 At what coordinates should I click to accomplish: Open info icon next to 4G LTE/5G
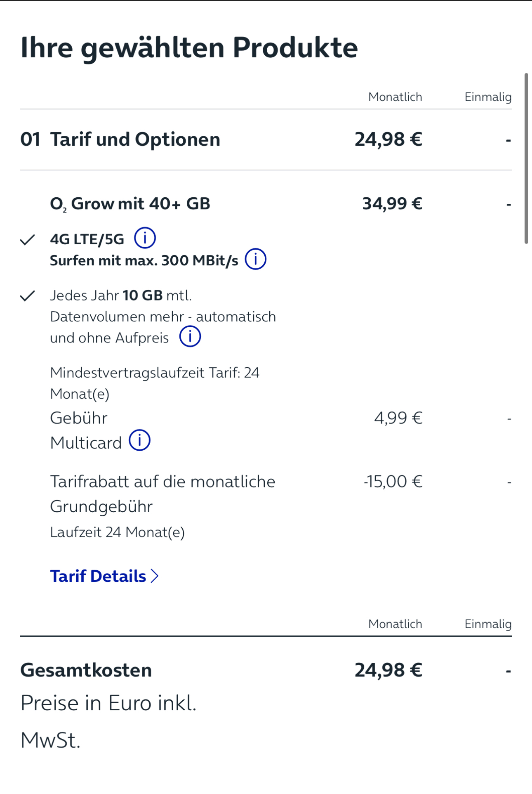(x=145, y=238)
